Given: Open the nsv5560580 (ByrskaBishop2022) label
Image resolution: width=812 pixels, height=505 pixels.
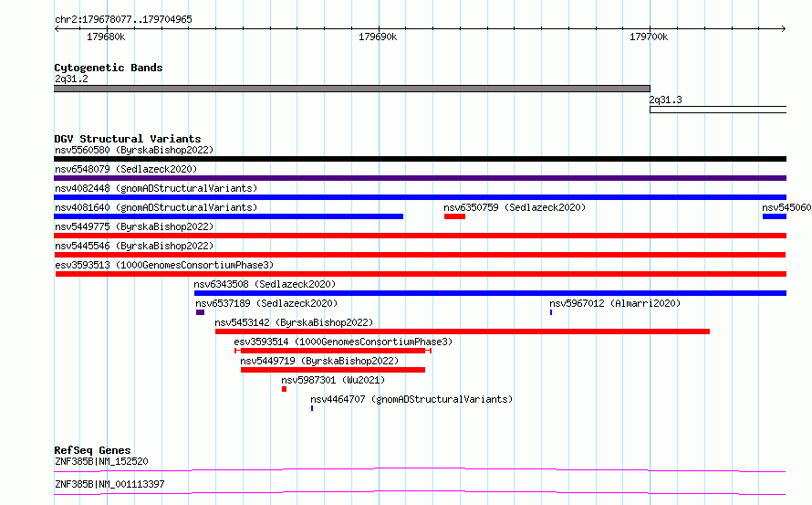Looking at the screenshot, I should point(134,151).
